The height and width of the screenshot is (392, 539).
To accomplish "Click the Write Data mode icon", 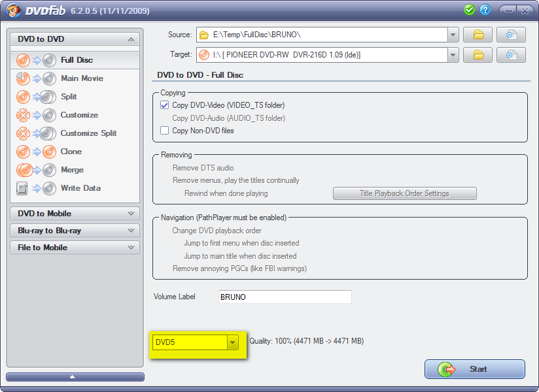I will 36,188.
